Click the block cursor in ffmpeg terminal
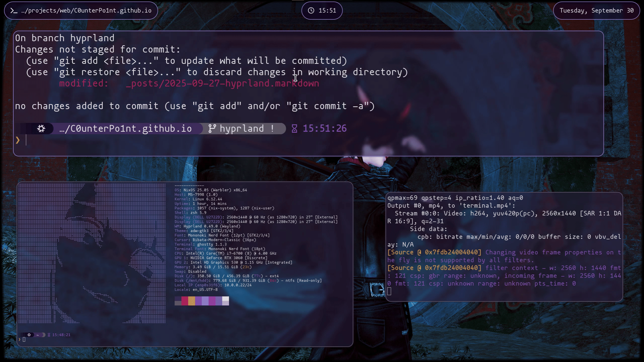 tap(389, 291)
